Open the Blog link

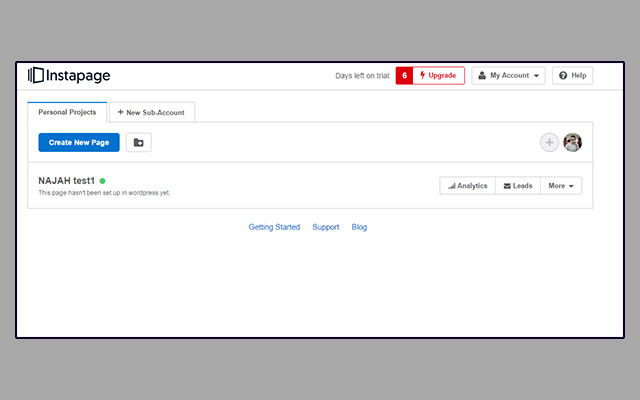[359, 227]
